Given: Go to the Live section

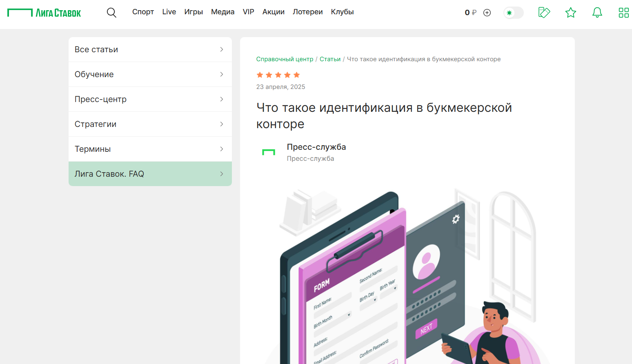Looking at the screenshot, I should click(169, 12).
